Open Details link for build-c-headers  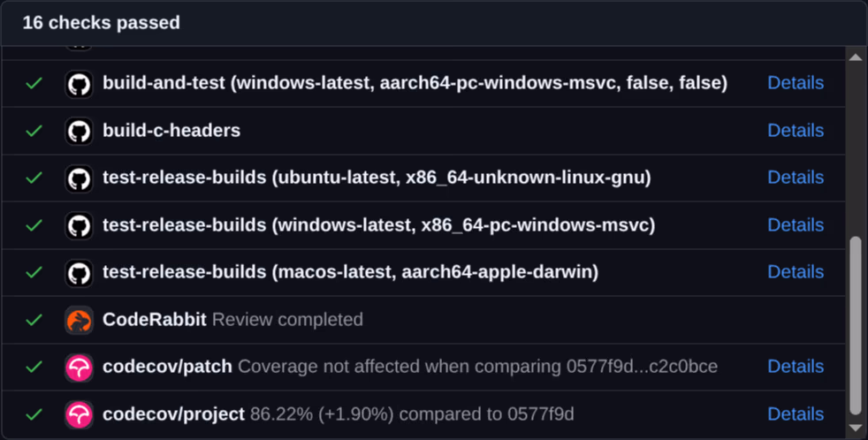pos(795,131)
